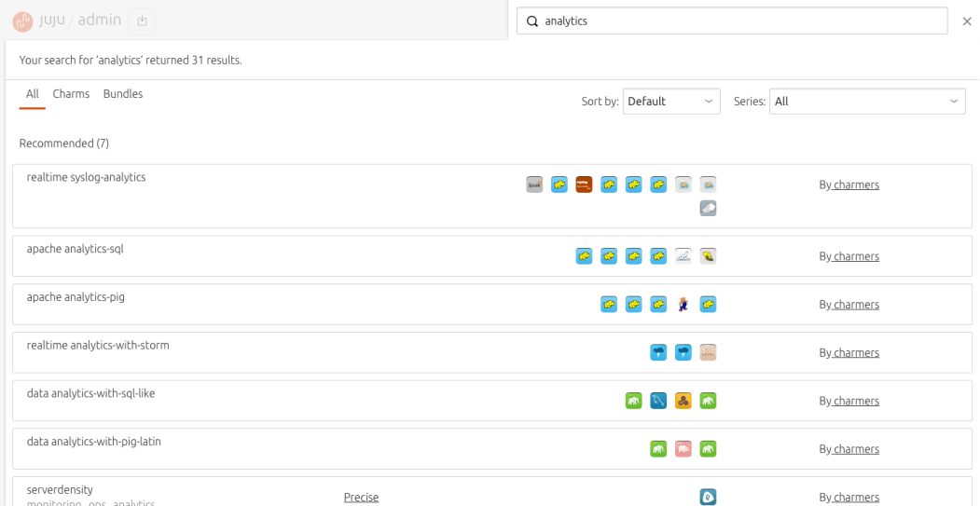Select the All tab
This screenshot has width=980, height=506.
33,94
